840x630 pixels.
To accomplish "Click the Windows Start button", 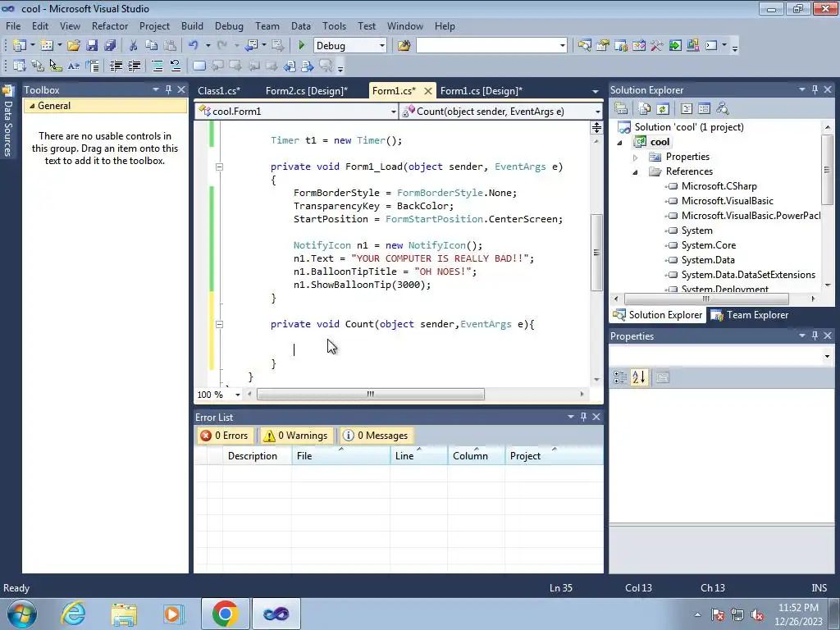I will [x=22, y=614].
